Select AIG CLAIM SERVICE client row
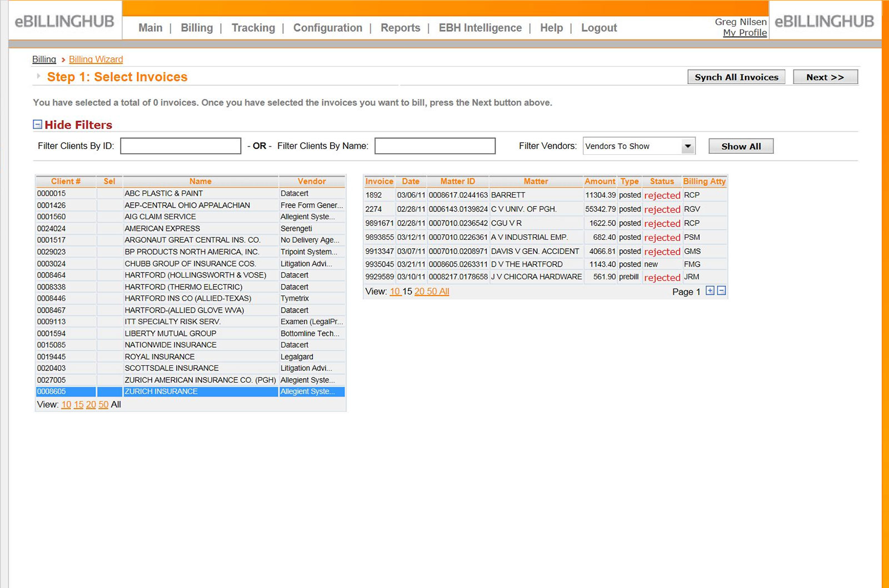 point(190,217)
